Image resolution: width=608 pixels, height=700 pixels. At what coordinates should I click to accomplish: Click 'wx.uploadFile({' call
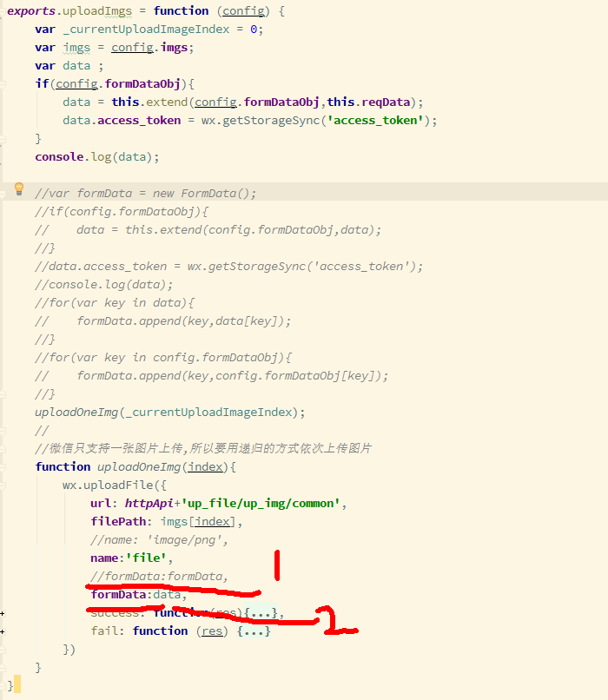click(115, 485)
